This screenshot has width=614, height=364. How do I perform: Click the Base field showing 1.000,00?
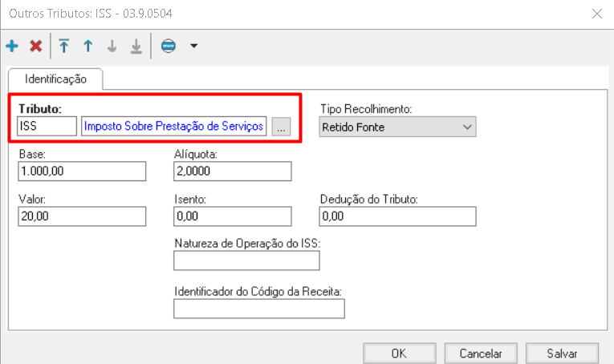82,172
